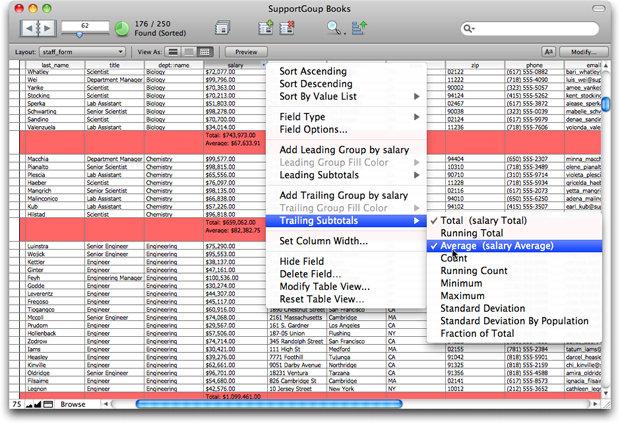620x424 pixels.
Task: Toggle the Total (salary Total) subtotal
Action: click(x=514, y=220)
